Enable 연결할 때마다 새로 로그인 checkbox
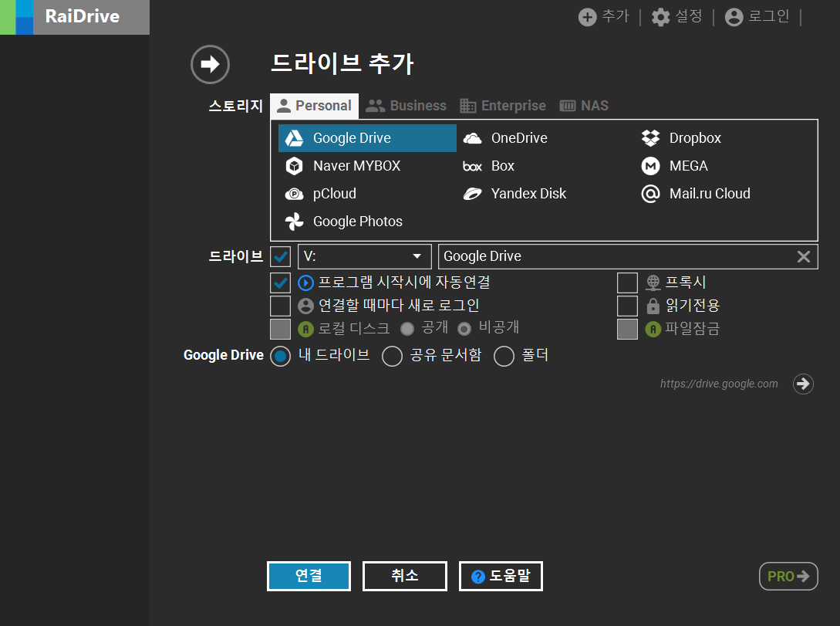Viewport: 840px width, 626px height. point(280,306)
